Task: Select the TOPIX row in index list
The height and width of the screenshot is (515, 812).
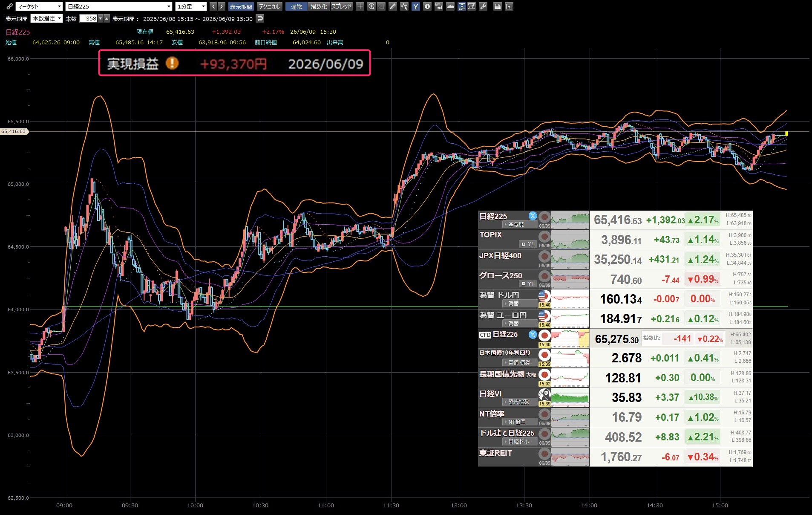Action: point(615,240)
